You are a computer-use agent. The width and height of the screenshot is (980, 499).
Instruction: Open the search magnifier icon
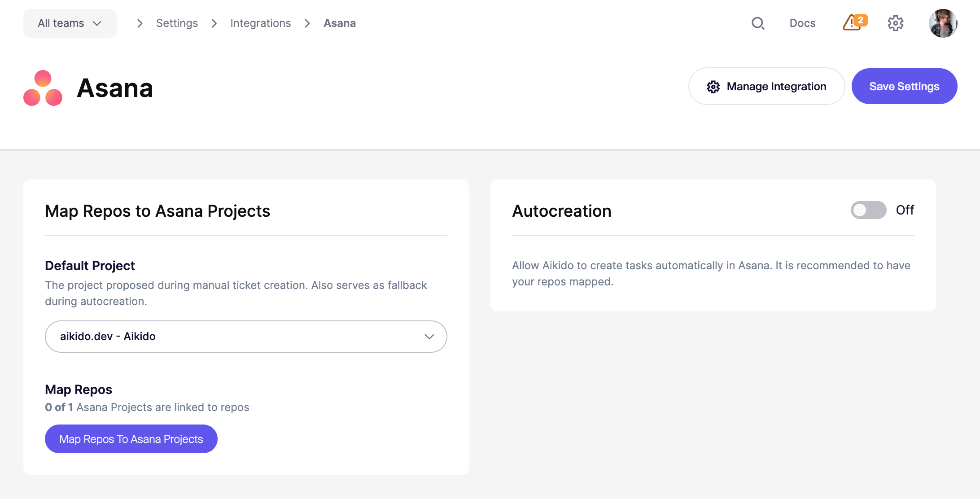pos(758,23)
